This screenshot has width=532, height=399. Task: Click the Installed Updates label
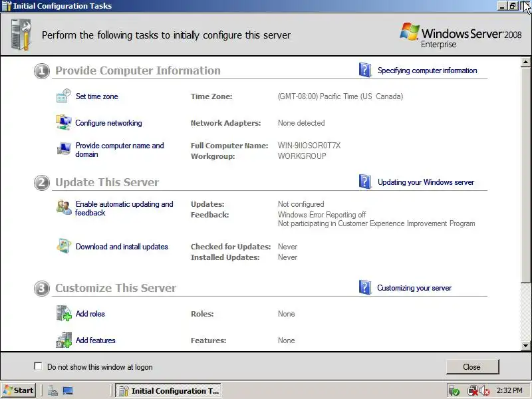tap(225, 257)
